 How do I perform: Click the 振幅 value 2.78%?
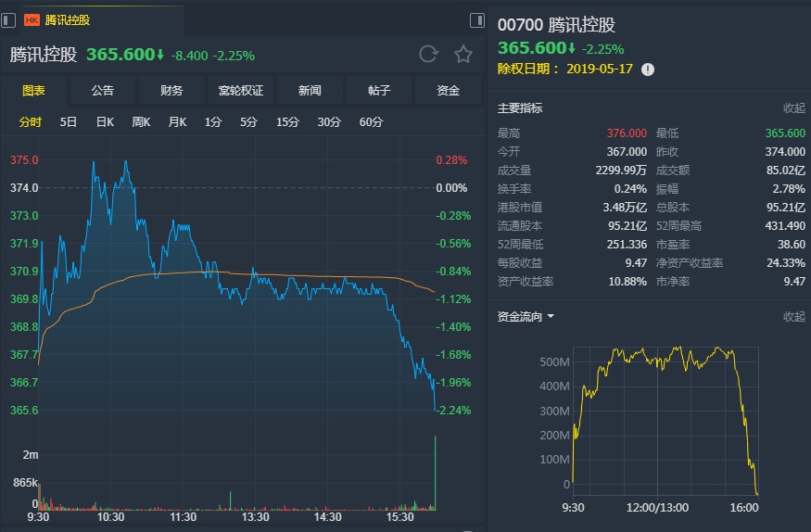coord(789,189)
